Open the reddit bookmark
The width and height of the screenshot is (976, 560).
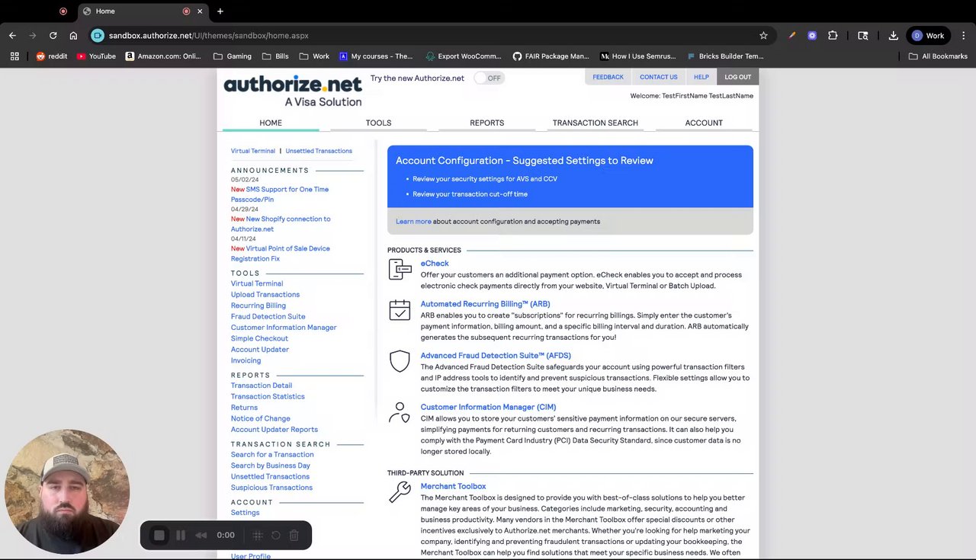tap(52, 56)
